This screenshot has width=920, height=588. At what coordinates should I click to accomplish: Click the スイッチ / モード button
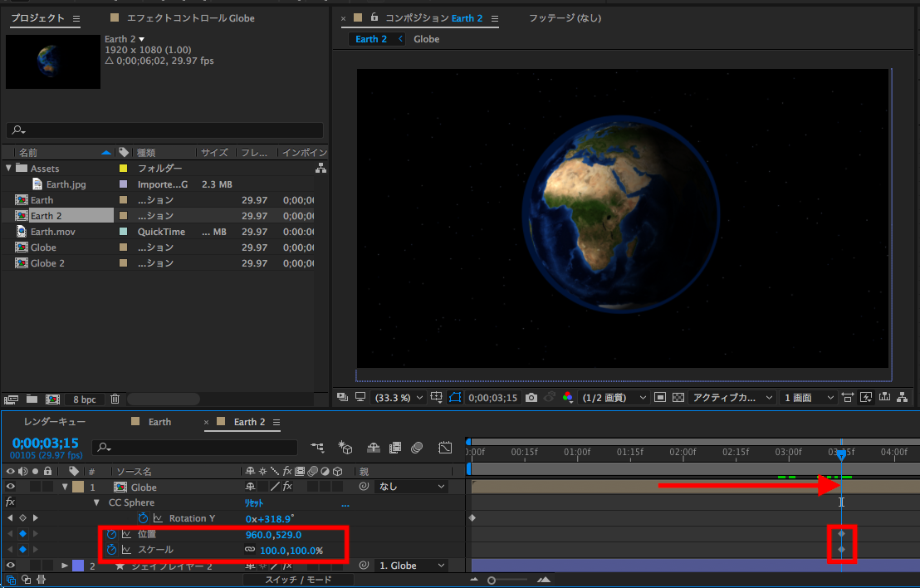click(297, 580)
